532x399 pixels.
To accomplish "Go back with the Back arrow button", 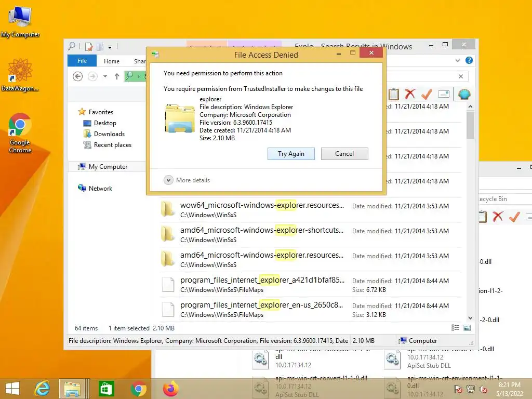I will coord(78,76).
